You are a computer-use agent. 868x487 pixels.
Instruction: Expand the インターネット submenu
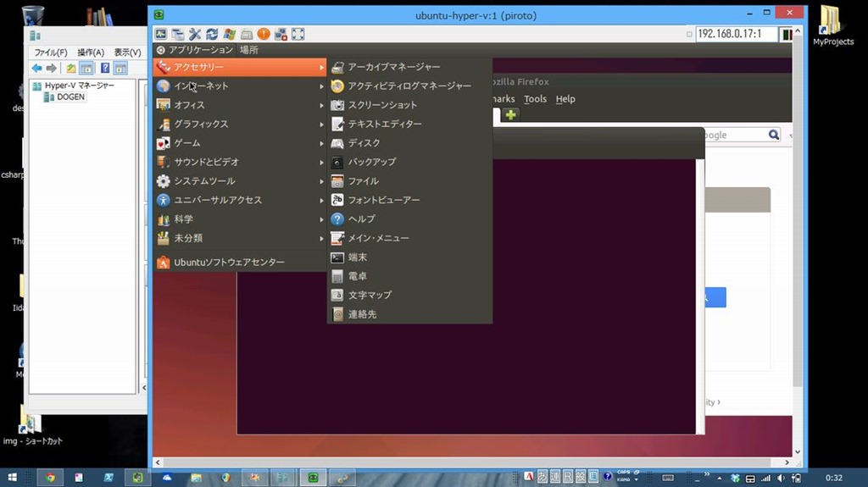(x=201, y=86)
